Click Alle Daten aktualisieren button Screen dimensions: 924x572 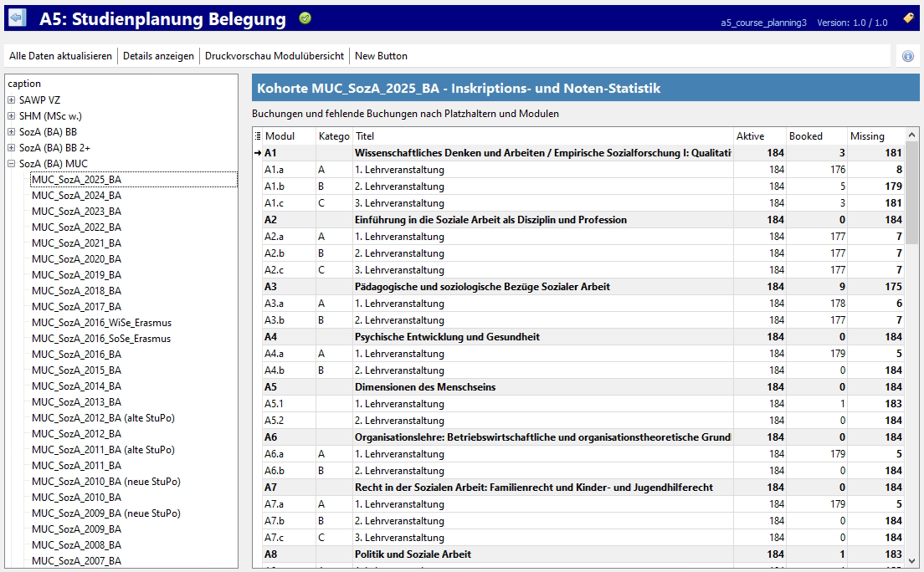(x=60, y=56)
